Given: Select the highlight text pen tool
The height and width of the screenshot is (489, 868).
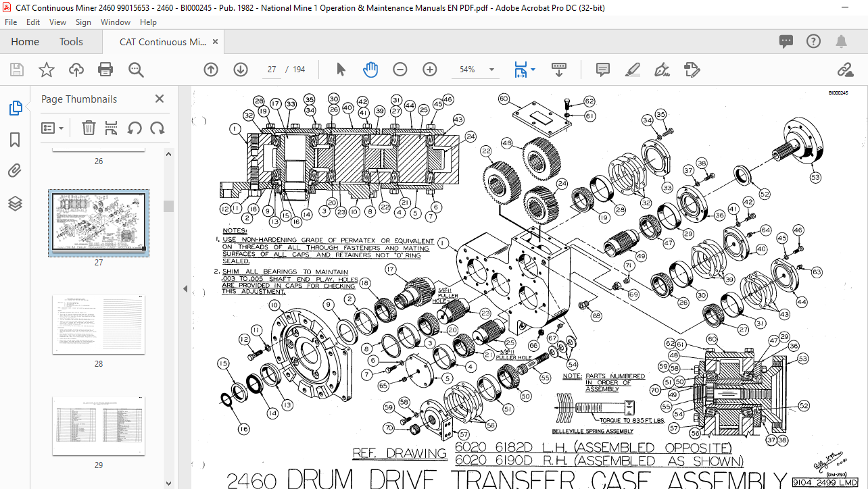Looking at the screenshot, I should (633, 70).
